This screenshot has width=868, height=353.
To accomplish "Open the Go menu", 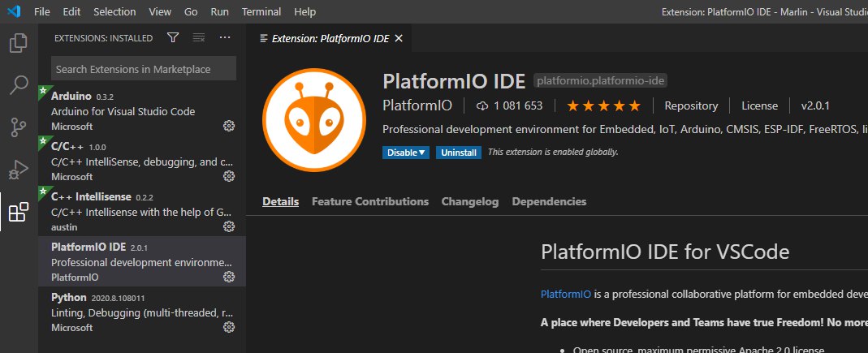I will 191,11.
